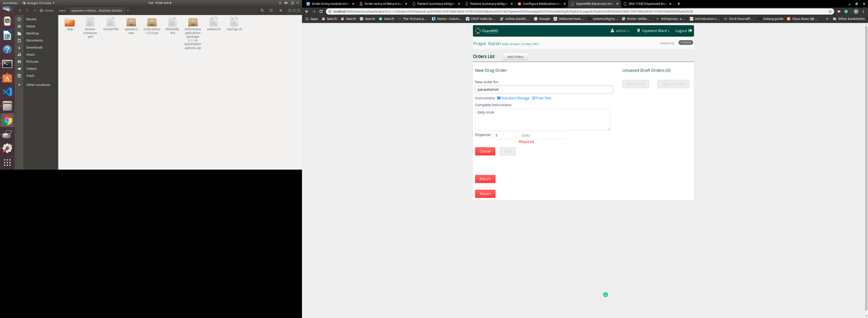Click the red Cancel button

pyautogui.click(x=485, y=151)
